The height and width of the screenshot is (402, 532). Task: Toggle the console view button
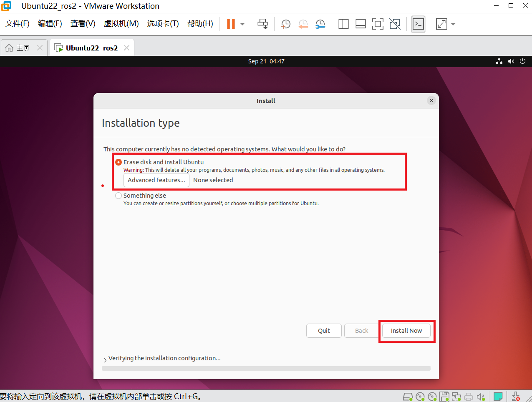click(418, 24)
